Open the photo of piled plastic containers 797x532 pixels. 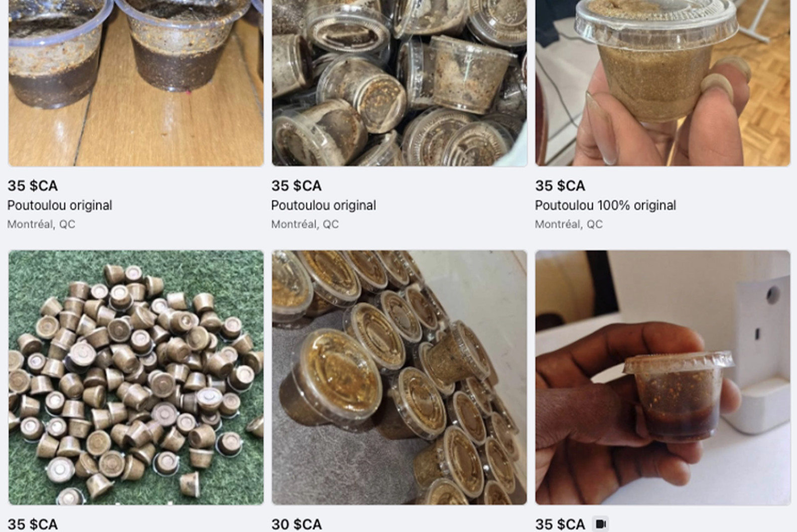(x=399, y=83)
